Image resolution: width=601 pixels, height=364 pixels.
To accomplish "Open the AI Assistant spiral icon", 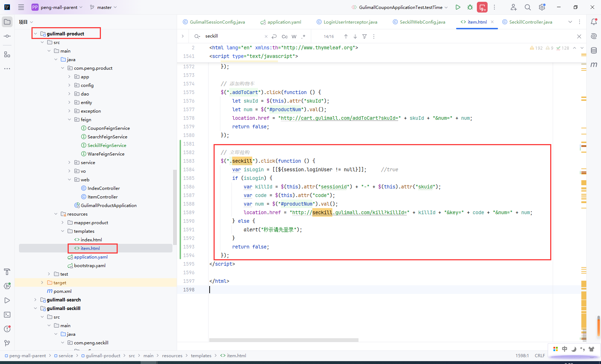I will (x=594, y=36).
